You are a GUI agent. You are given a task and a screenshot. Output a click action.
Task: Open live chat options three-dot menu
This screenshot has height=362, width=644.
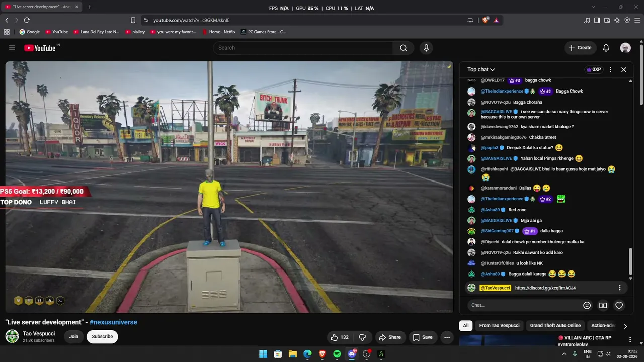coord(610,70)
